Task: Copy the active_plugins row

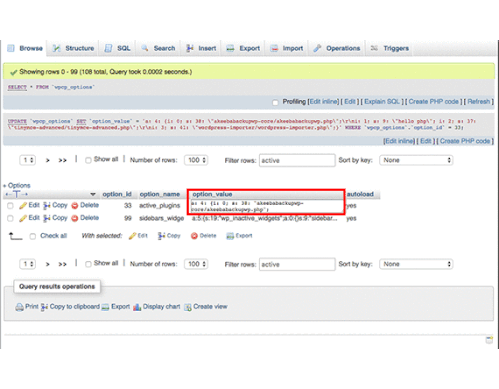Action: click(56, 205)
